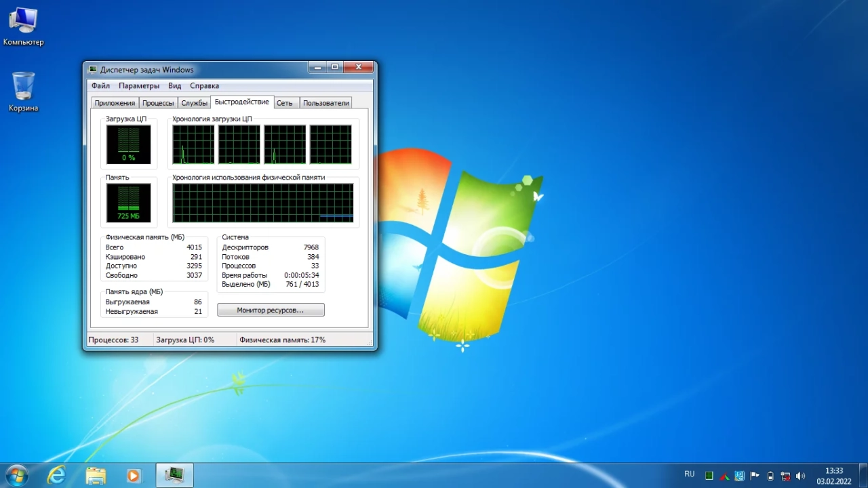Click the CPU load 0 % gauge

pos(129,144)
